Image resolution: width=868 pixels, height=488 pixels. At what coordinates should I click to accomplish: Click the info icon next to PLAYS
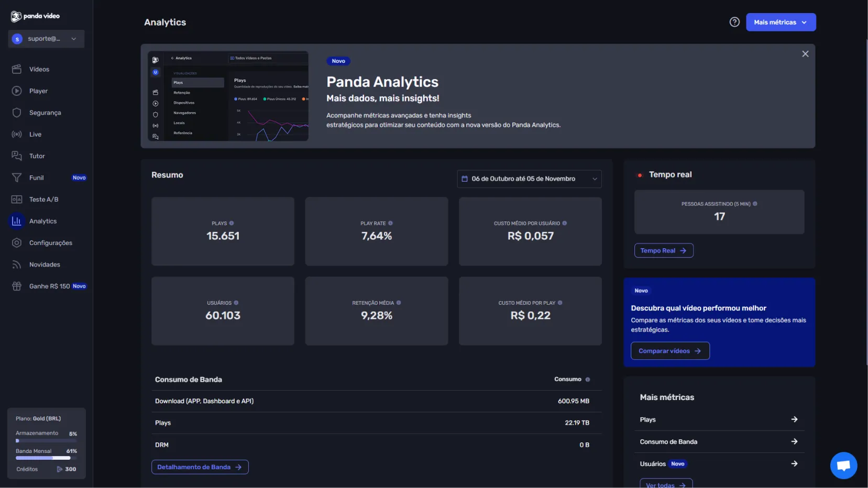[232, 223]
